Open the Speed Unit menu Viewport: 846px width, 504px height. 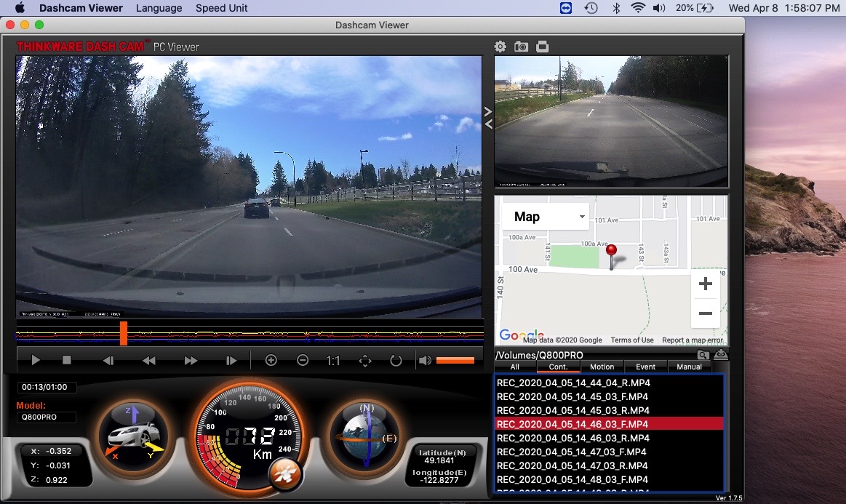click(221, 8)
